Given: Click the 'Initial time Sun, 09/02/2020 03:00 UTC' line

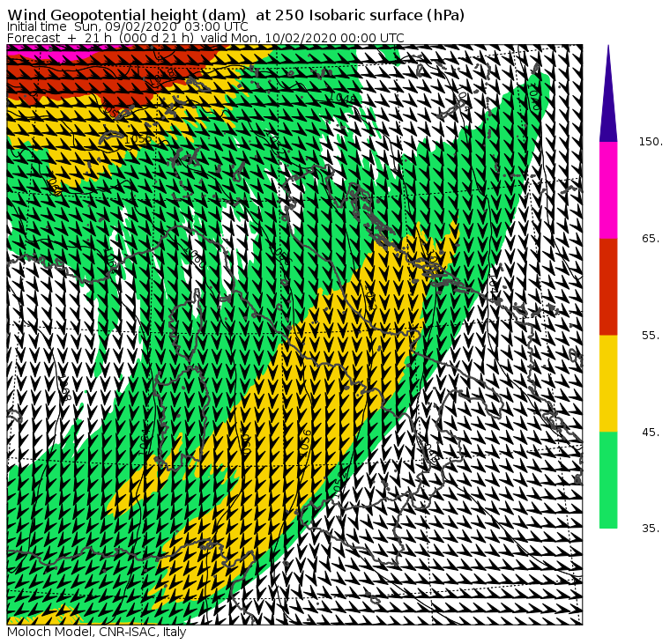Looking at the screenshot, I should pyautogui.click(x=127, y=26).
